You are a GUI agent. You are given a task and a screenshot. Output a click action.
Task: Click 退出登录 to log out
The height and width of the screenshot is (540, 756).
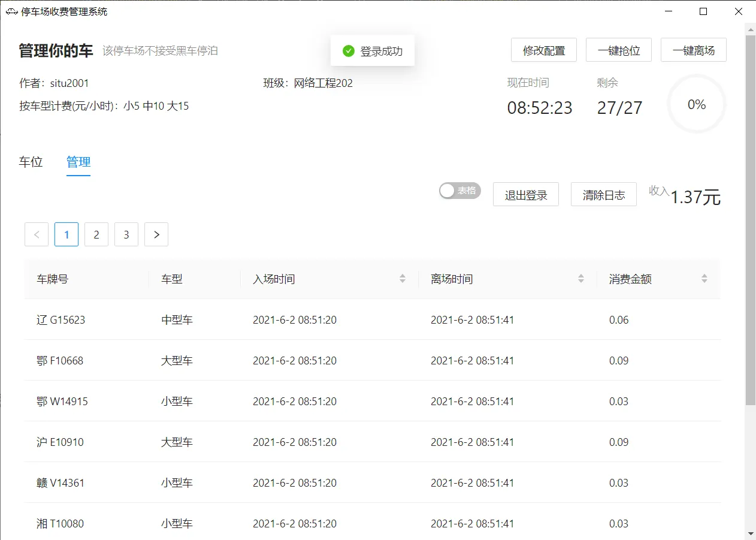click(526, 195)
